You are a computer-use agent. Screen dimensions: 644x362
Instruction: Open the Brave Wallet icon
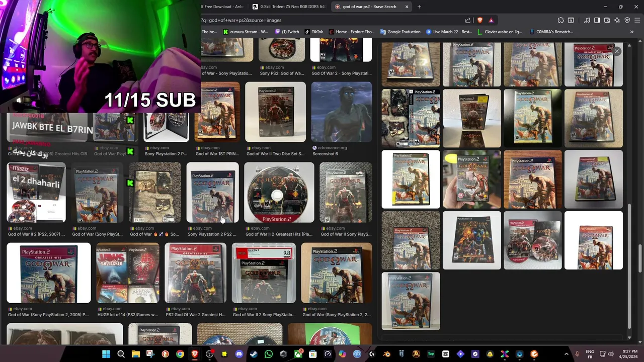[607, 20]
